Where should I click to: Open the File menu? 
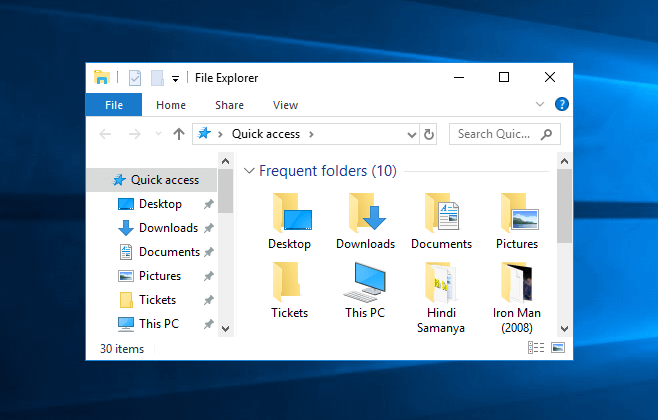114,105
